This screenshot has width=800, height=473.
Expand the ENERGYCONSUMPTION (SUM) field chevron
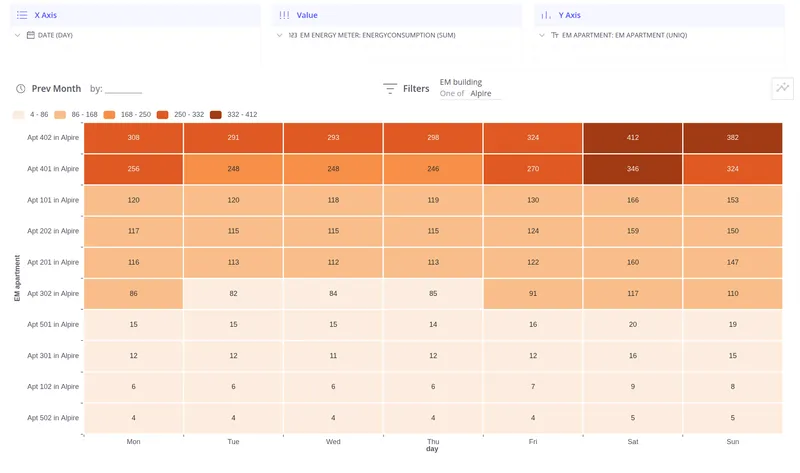coord(280,35)
